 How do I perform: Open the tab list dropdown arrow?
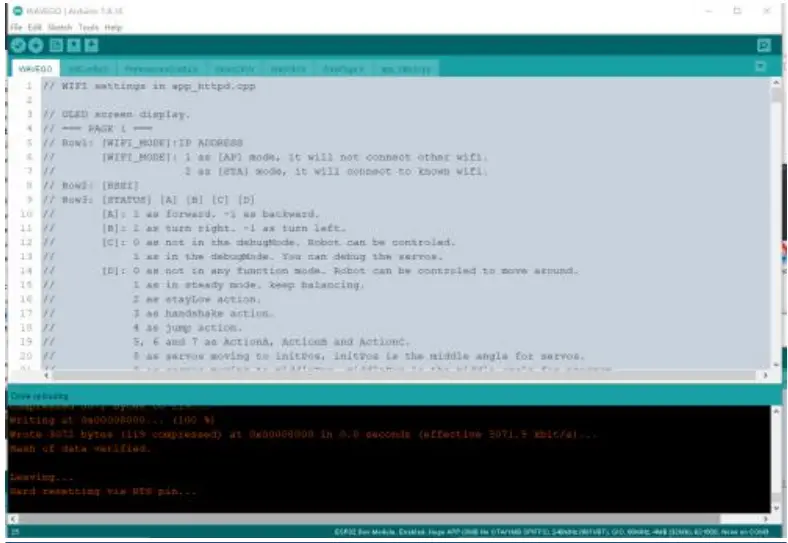pos(761,66)
